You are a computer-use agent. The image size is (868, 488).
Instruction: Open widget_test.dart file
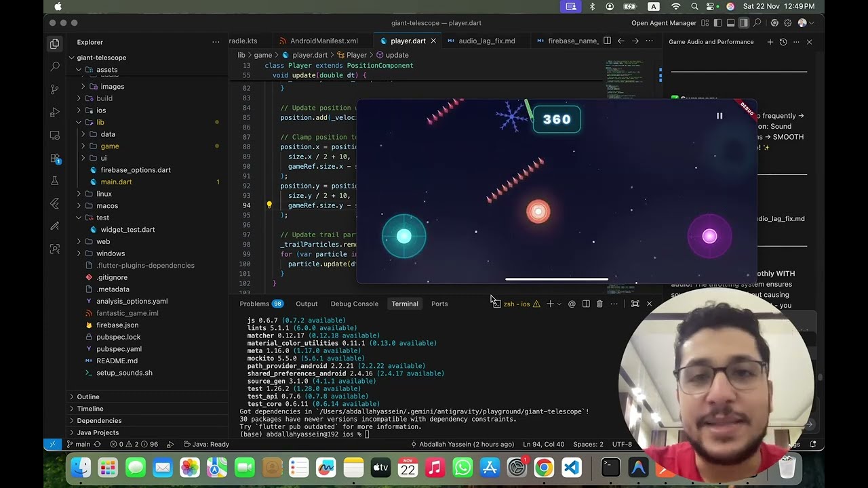coord(127,230)
